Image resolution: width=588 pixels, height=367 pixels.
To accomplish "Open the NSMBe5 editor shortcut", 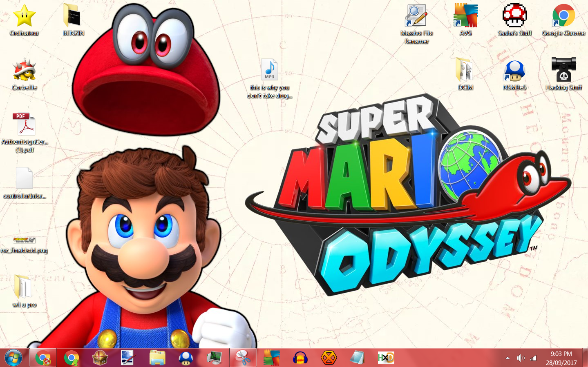I will [x=514, y=71].
